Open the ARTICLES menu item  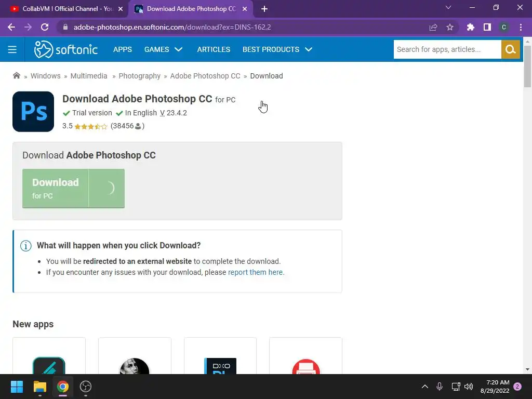click(x=214, y=49)
